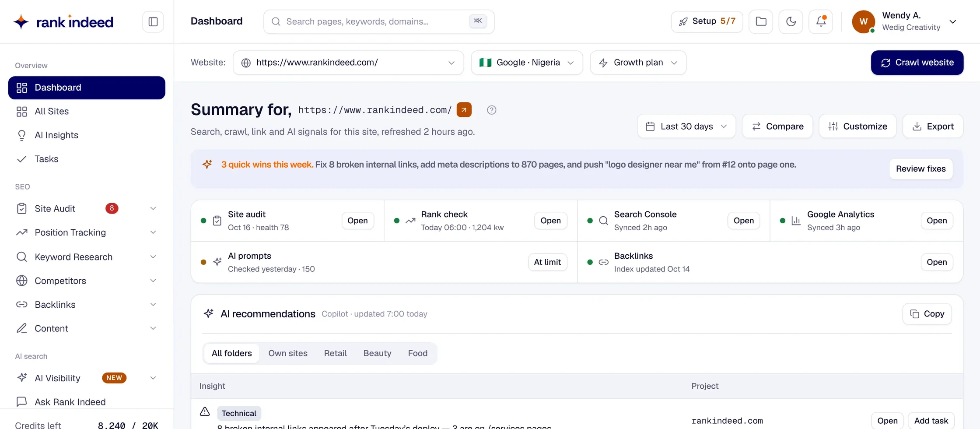
Task: Expand the Site Audit section
Action: [x=153, y=208]
